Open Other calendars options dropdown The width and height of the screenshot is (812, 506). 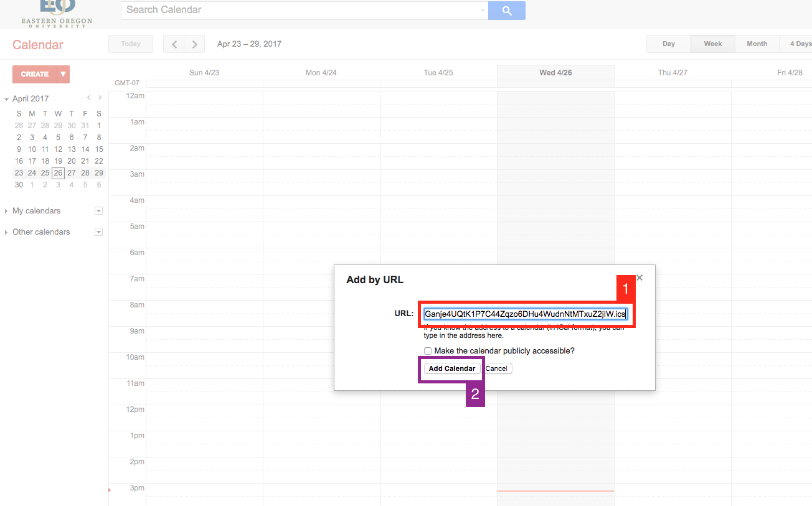[98, 232]
